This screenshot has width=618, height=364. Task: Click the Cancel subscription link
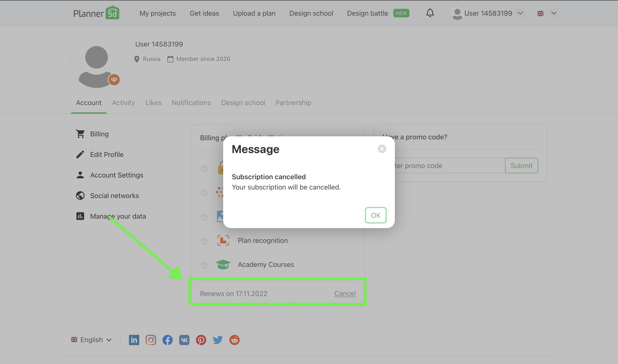pos(345,293)
